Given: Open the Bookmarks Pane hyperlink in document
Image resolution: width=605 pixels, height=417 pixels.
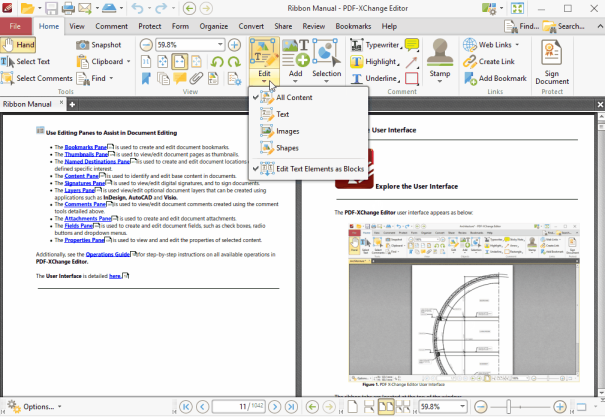Looking at the screenshot, I should click(86, 147).
